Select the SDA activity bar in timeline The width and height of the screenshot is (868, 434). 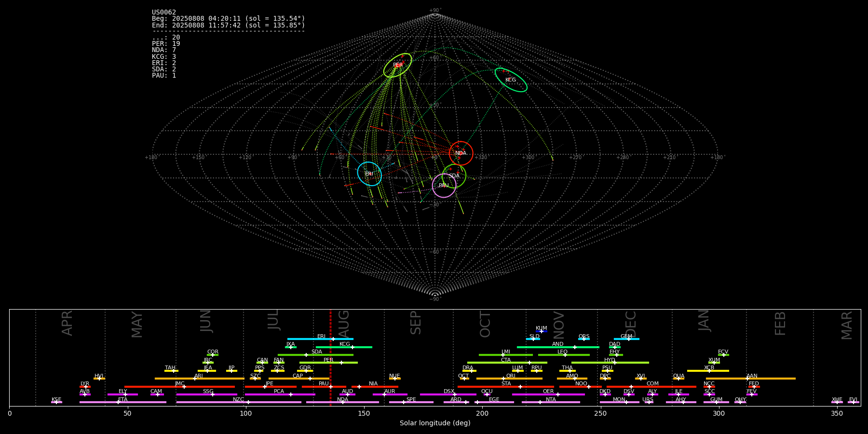coord(315,355)
